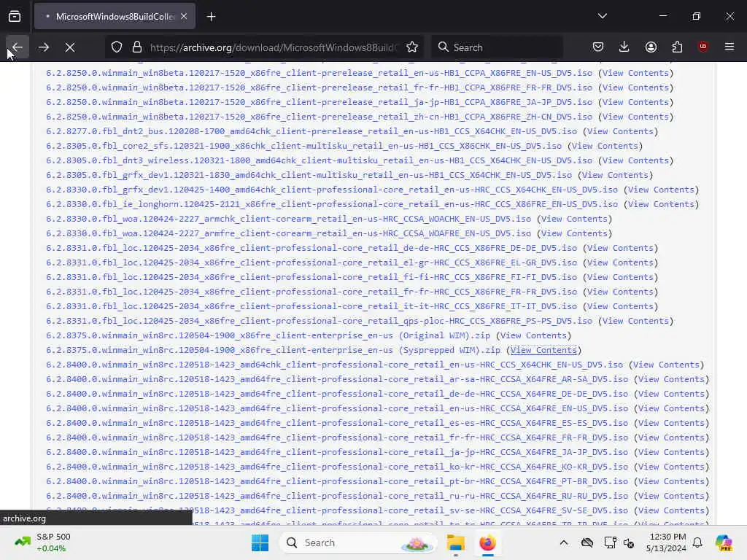Download 6.2.8400.0 win8rc amd64chk en-us iso

(x=334, y=365)
